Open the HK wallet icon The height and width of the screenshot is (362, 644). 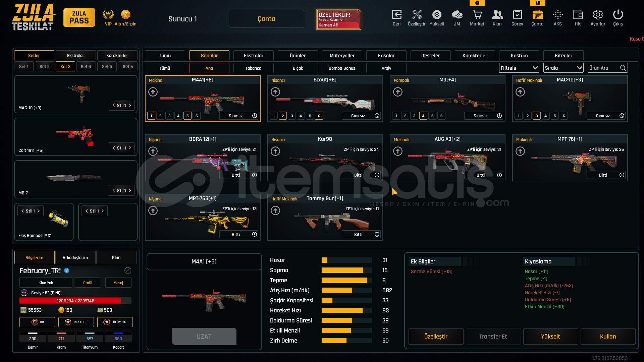click(578, 17)
